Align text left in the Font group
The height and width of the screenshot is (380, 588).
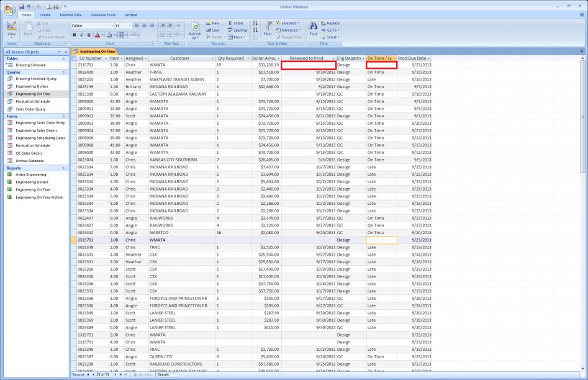pyautogui.click(x=137, y=25)
